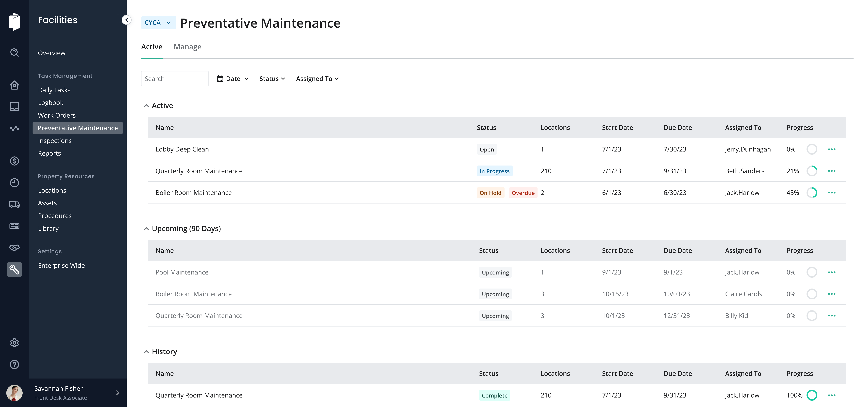Open the Boiler Room Maintenance On Hold row
The height and width of the screenshot is (407, 868).
pyautogui.click(x=193, y=193)
